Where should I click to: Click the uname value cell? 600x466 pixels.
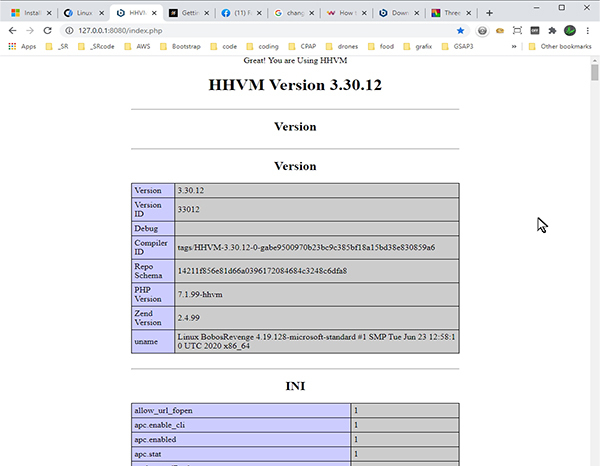(x=317, y=341)
